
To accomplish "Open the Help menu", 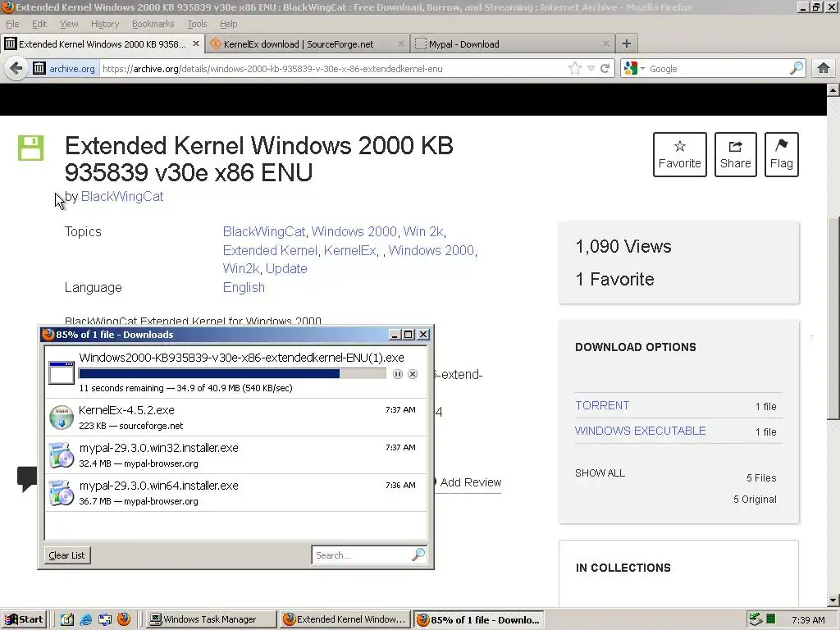I will click(228, 24).
